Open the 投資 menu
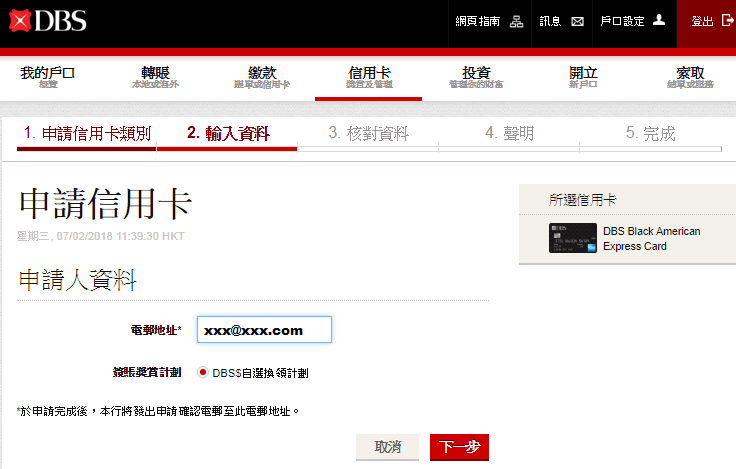736x469 pixels. (x=476, y=77)
